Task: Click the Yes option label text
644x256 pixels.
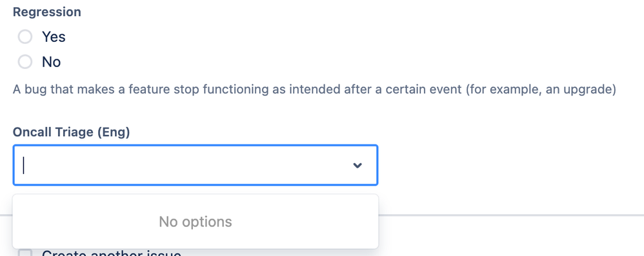Action: pos(54,37)
